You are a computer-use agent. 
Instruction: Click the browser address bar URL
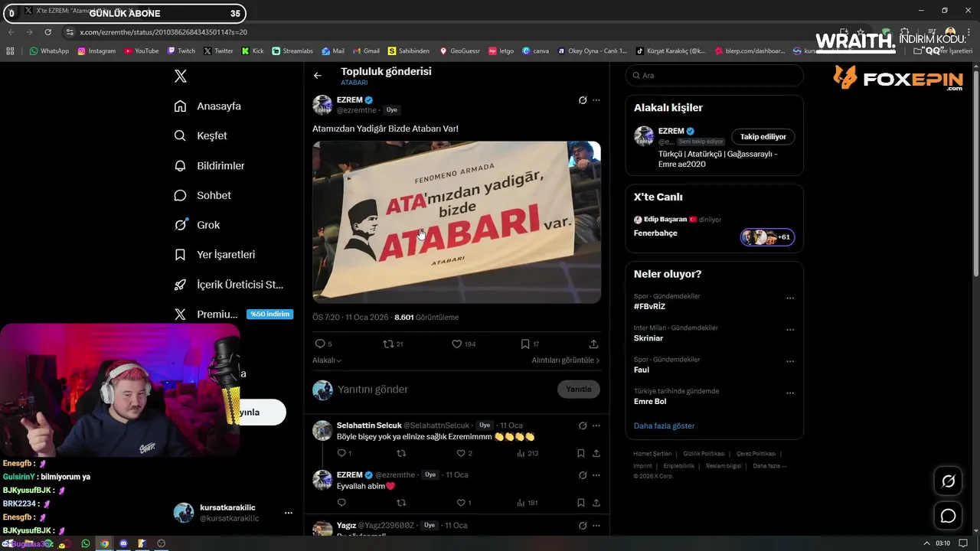point(163,32)
